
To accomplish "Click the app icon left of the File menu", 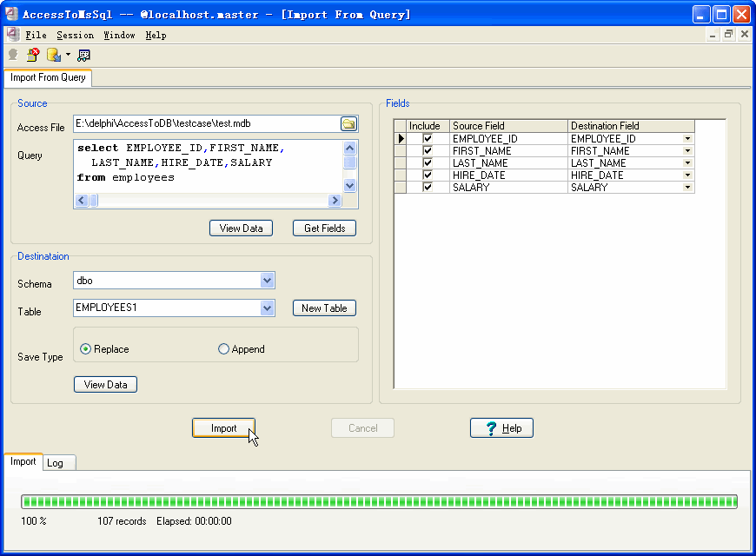I will pyautogui.click(x=13, y=35).
